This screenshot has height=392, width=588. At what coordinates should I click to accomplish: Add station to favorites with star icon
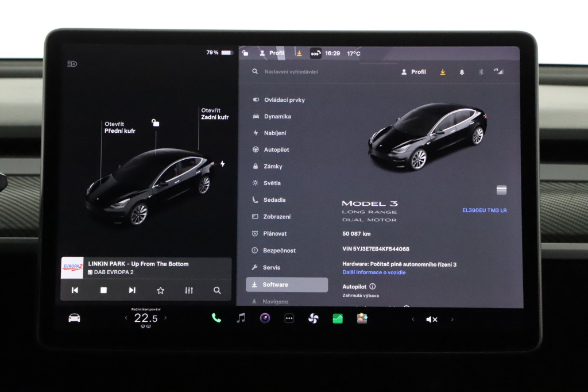(161, 290)
